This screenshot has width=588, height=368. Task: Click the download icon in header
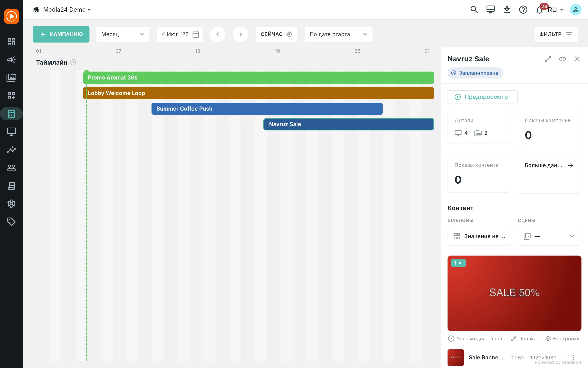[x=507, y=10]
